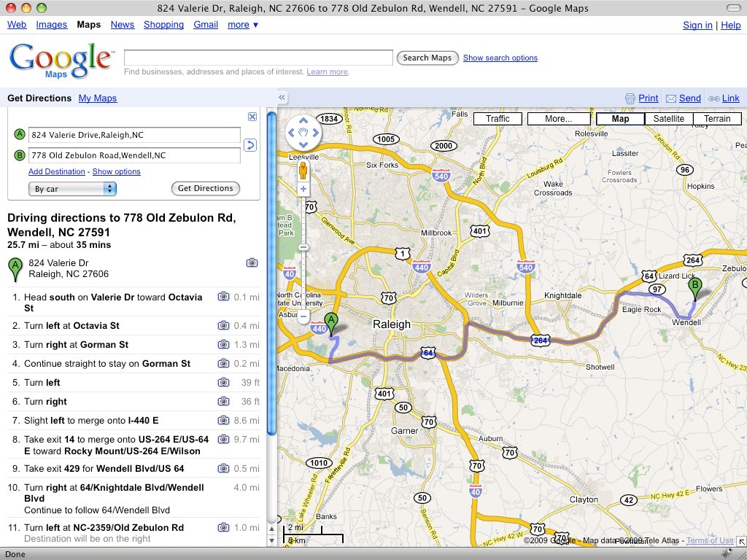
Task: Pan the map right with the east arrow
Action: tap(315, 133)
